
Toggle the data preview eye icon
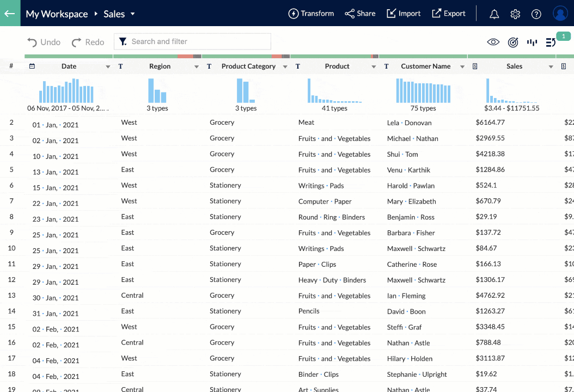tap(493, 41)
